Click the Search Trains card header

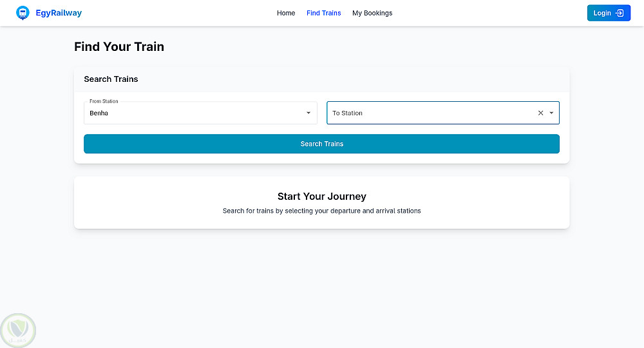tap(111, 79)
